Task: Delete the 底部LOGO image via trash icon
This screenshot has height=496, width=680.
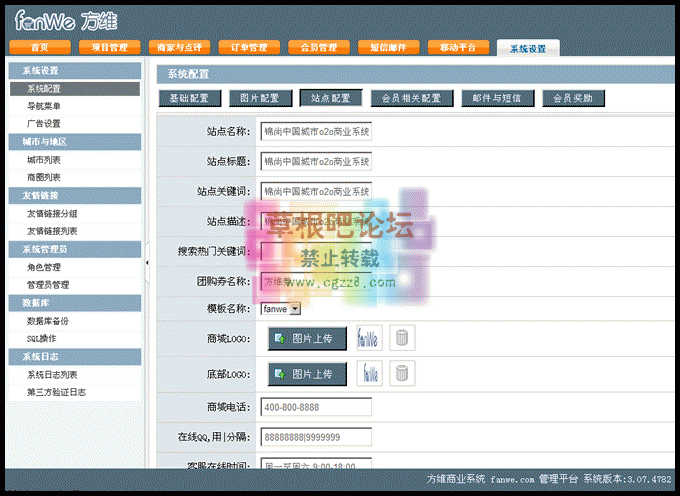Action: 402,373
